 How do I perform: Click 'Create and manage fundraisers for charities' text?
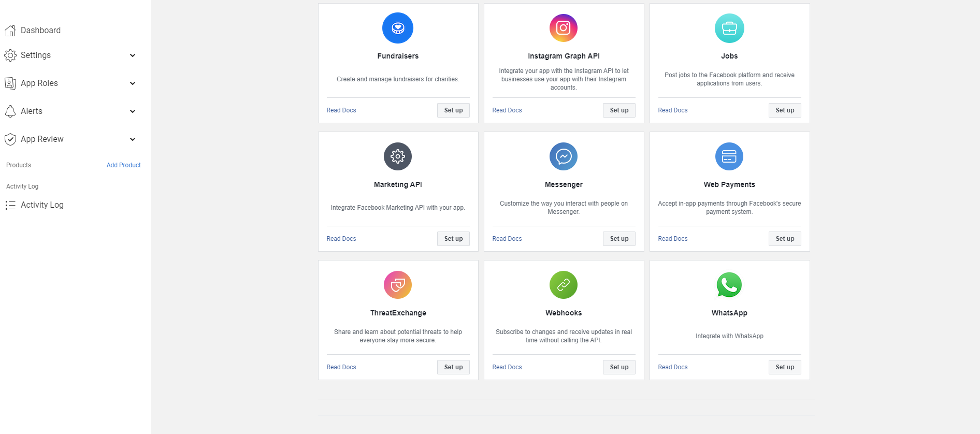tap(398, 79)
